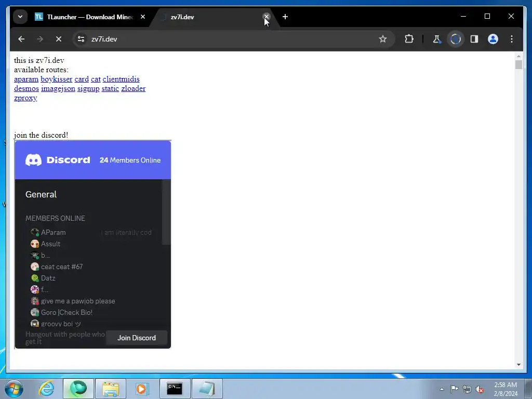Open the taskbar clock showing 2:58 AM
The image size is (532, 399).
point(506,389)
